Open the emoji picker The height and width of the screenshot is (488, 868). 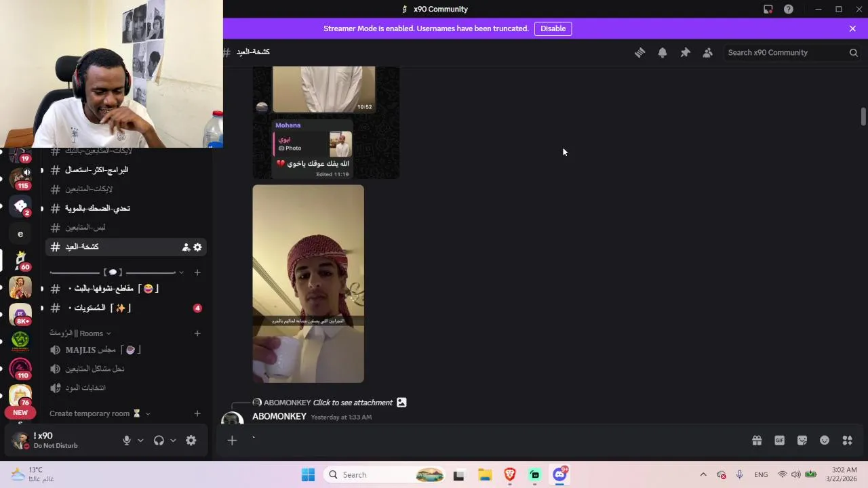tap(825, 441)
